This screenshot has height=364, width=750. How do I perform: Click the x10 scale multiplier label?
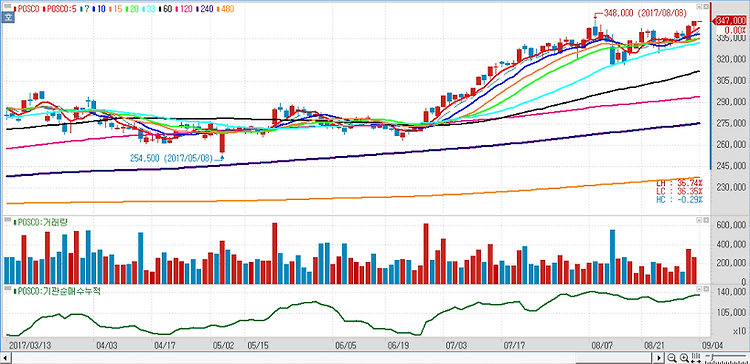739,331
